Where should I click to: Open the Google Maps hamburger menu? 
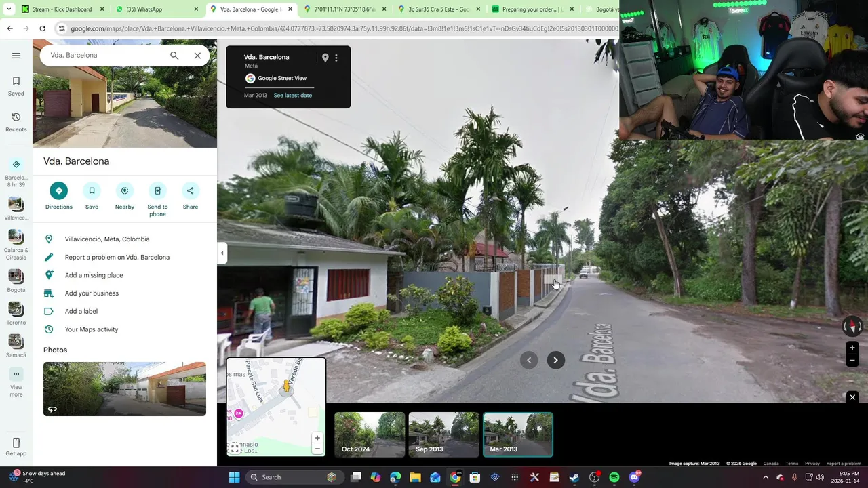pos(16,56)
